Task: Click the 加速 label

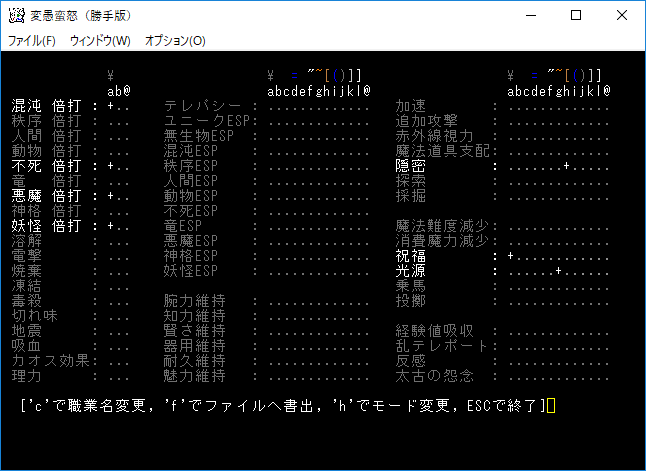Action: [x=410, y=106]
